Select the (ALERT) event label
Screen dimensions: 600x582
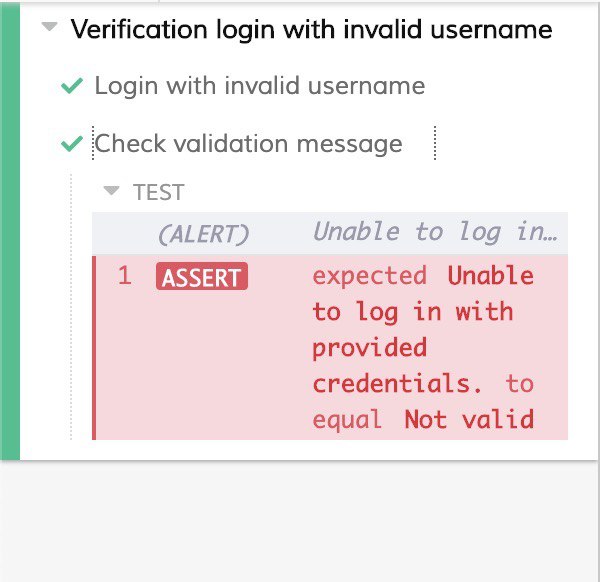[203, 232]
